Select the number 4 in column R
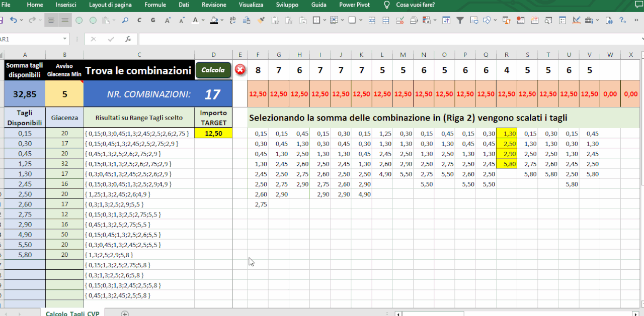This screenshot has width=644, height=316. (507, 70)
